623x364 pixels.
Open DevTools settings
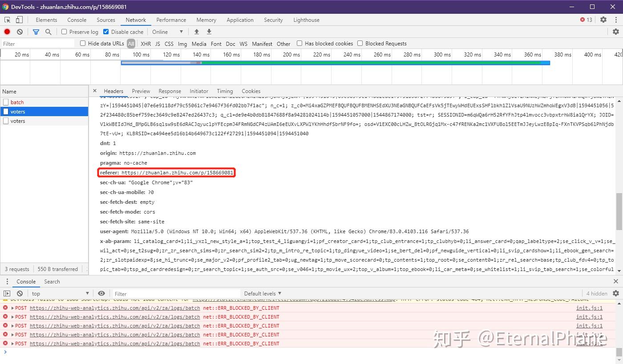pyautogui.click(x=603, y=20)
